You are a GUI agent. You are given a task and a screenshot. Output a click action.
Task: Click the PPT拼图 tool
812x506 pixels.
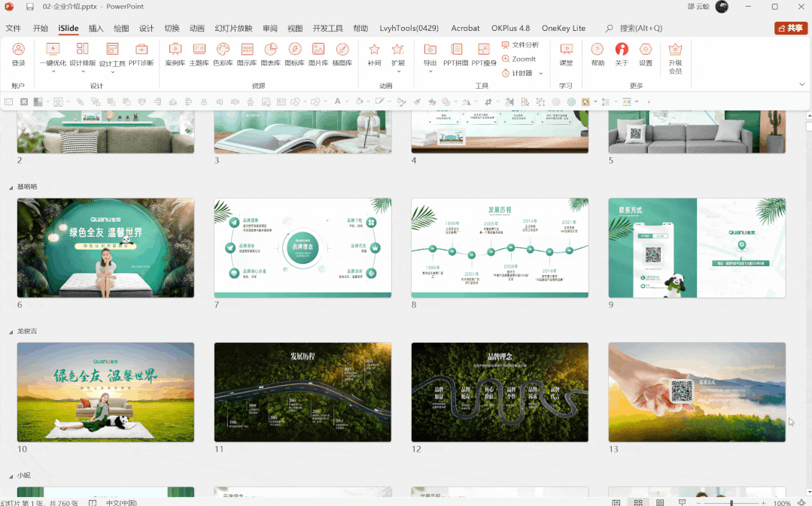[x=456, y=54]
